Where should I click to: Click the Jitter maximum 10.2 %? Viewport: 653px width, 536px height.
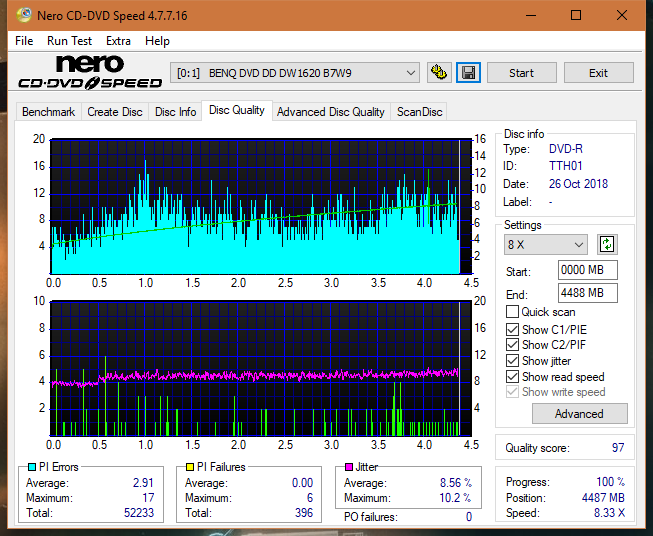pos(456,498)
